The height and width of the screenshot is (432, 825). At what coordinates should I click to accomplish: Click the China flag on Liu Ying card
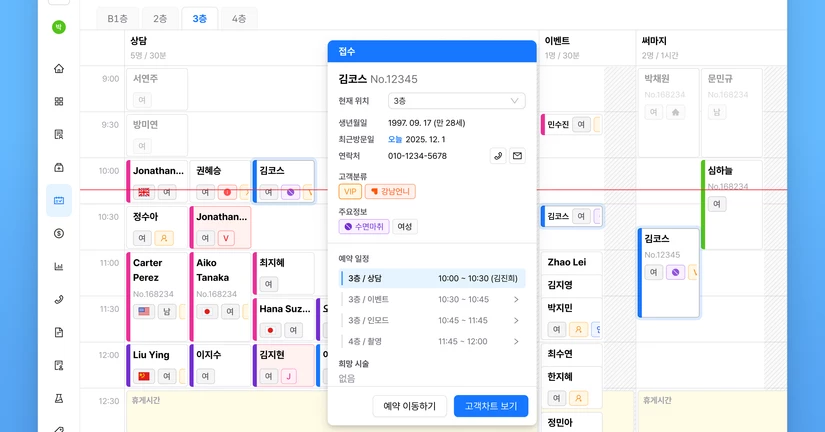144,376
